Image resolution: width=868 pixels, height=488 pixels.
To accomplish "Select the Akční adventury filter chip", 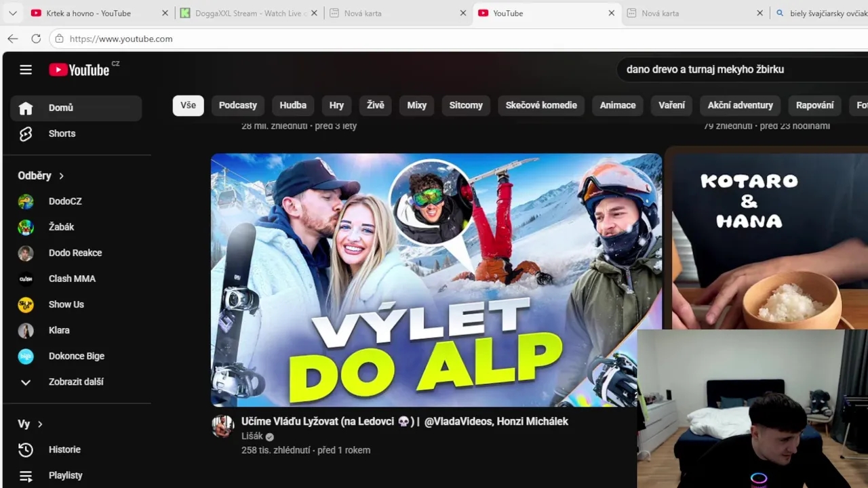I will tap(741, 105).
